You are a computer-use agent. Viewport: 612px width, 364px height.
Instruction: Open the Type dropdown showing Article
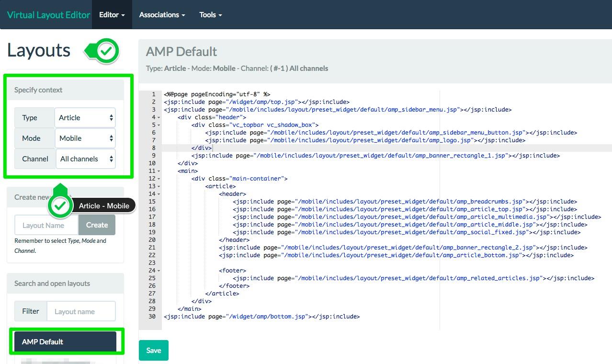tap(85, 118)
